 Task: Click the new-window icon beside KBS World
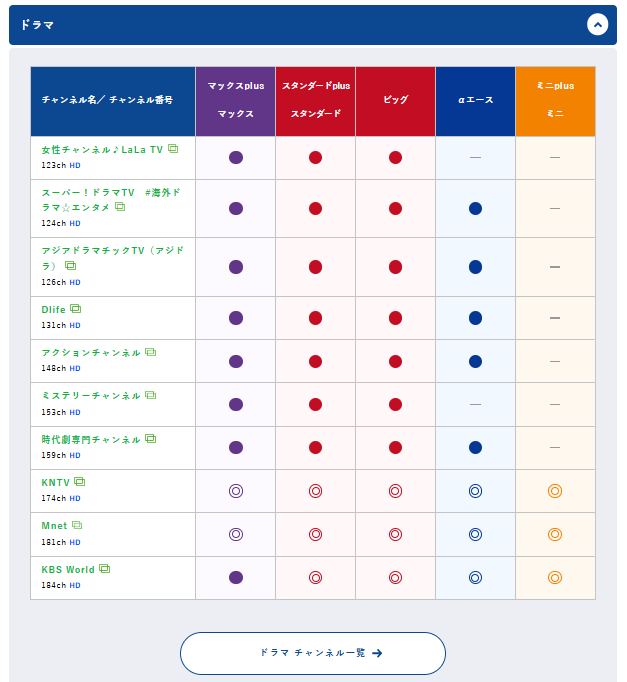[104, 569]
